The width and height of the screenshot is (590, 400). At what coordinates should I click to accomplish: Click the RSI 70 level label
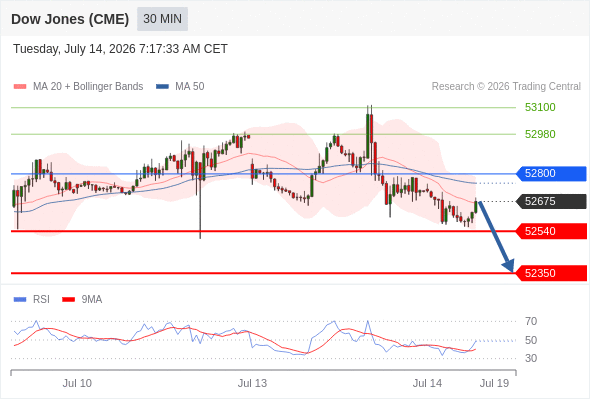coord(531,322)
